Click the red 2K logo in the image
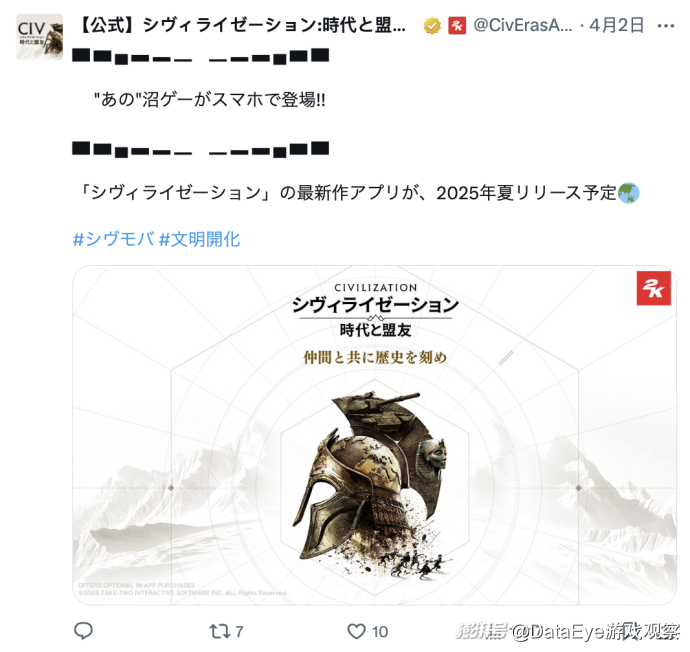 pyautogui.click(x=653, y=288)
